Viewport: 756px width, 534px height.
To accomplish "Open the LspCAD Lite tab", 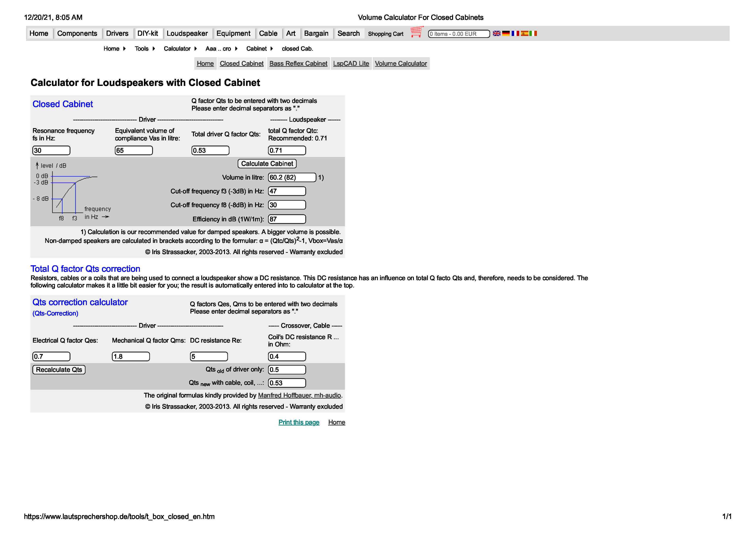I will click(x=351, y=64).
